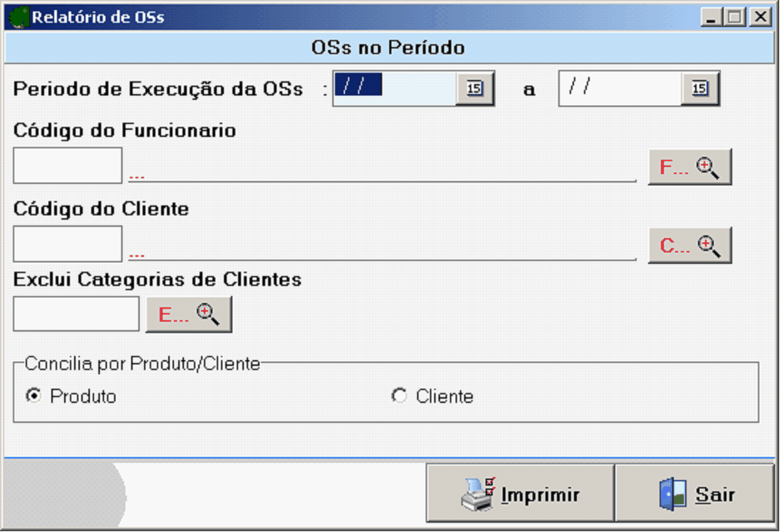The height and width of the screenshot is (532, 780).
Task: Close the Relatório de OSs window
Action: [x=761, y=17]
